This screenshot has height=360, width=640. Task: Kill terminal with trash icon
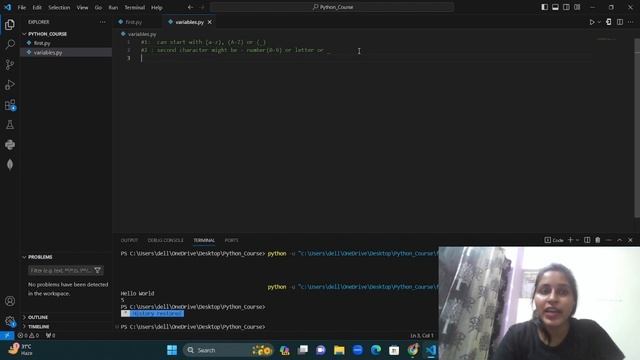pyautogui.click(x=598, y=240)
